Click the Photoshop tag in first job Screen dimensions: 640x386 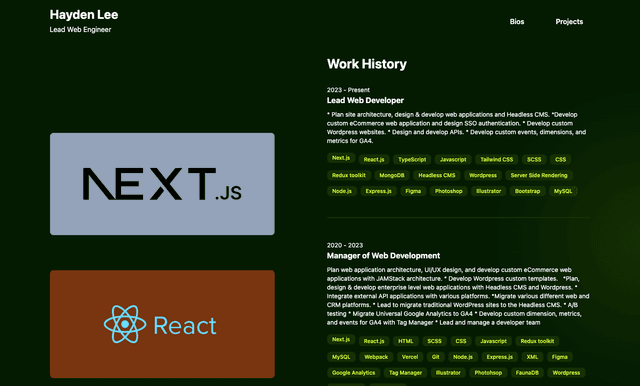(448, 191)
